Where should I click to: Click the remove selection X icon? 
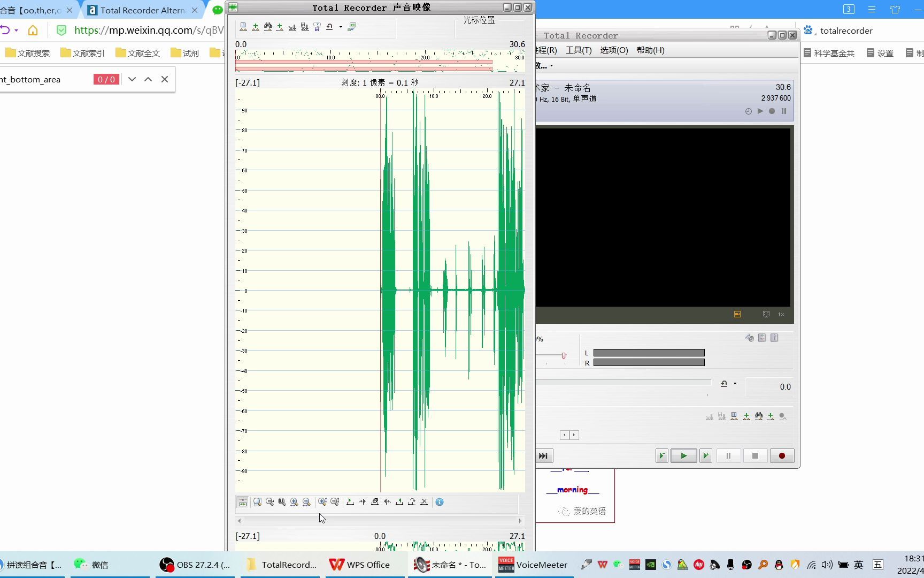pos(424,502)
